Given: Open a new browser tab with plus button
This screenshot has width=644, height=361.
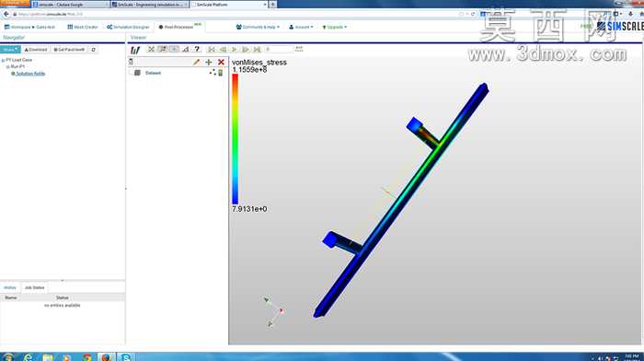Looking at the screenshot, I should click(272, 4).
